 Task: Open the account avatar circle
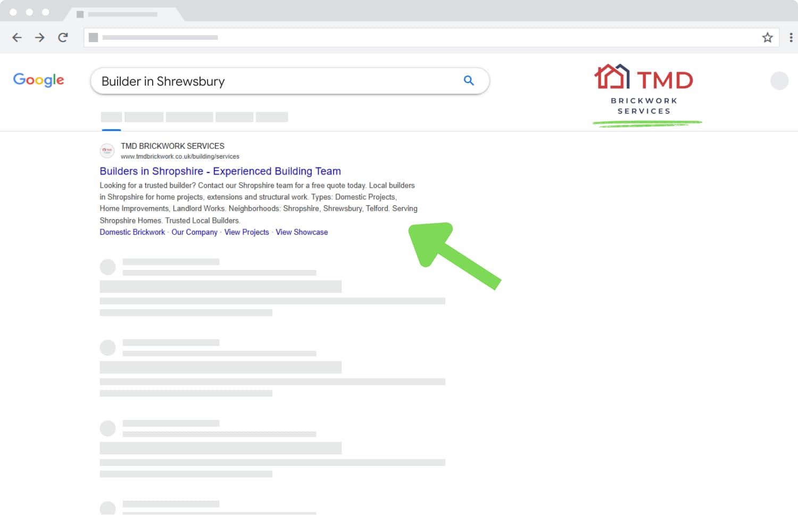[x=779, y=81]
